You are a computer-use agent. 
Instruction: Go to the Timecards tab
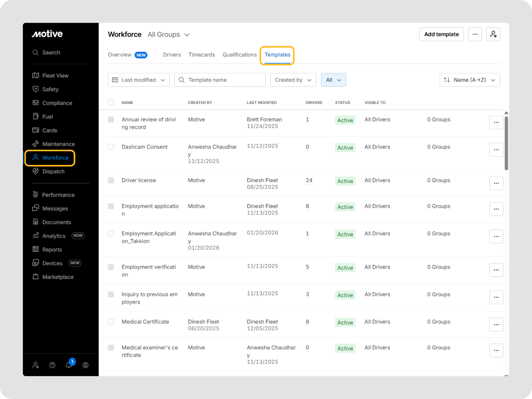(x=201, y=55)
